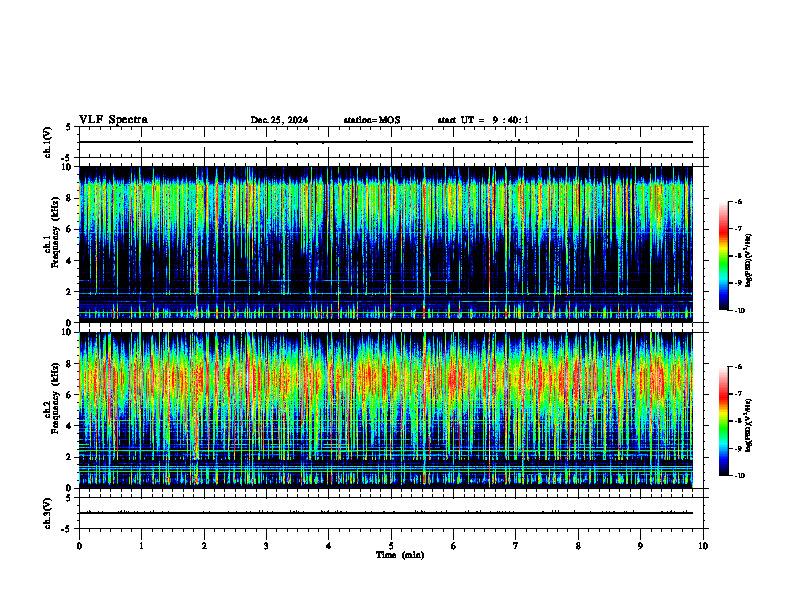Click time axis tick label '5'
This screenshot has width=792, height=612.
(391, 546)
